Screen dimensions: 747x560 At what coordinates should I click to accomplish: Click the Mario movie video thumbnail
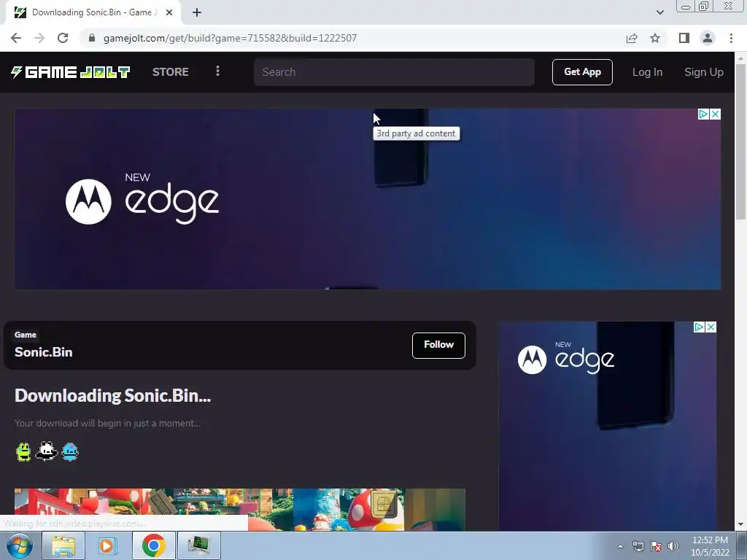pyautogui.click(x=239, y=510)
